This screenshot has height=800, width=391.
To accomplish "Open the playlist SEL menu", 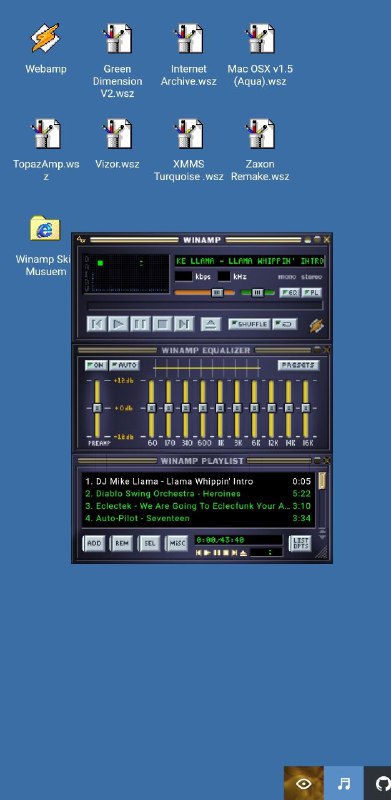I will (x=149, y=543).
